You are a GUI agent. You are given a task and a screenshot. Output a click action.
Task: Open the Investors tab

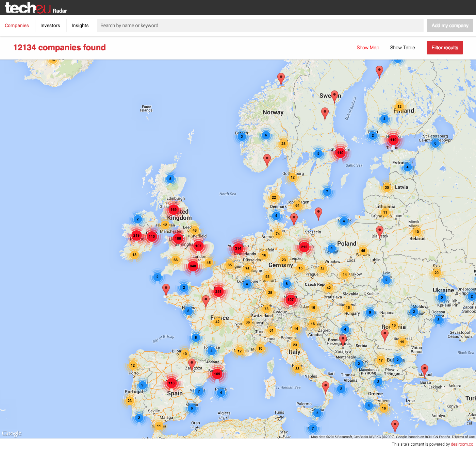point(50,26)
